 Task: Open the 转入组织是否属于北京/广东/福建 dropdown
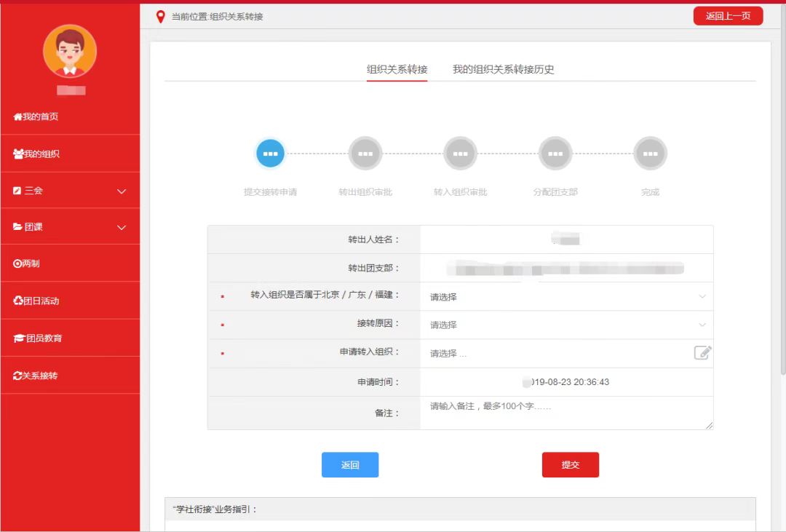[566, 297]
